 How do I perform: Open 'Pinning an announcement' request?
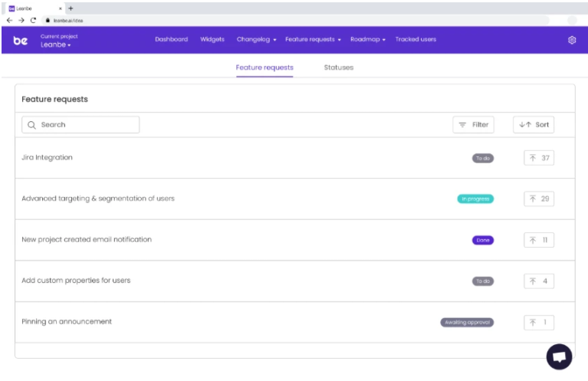67,321
